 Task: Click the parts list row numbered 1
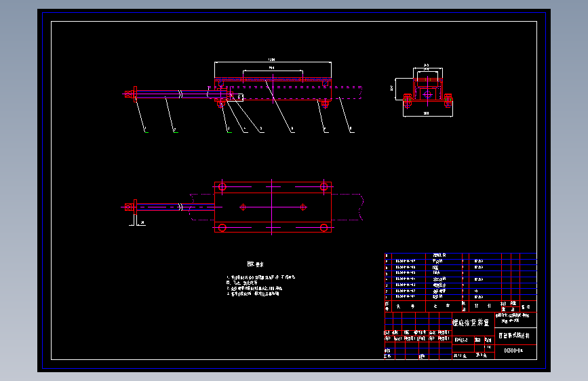click(460, 297)
